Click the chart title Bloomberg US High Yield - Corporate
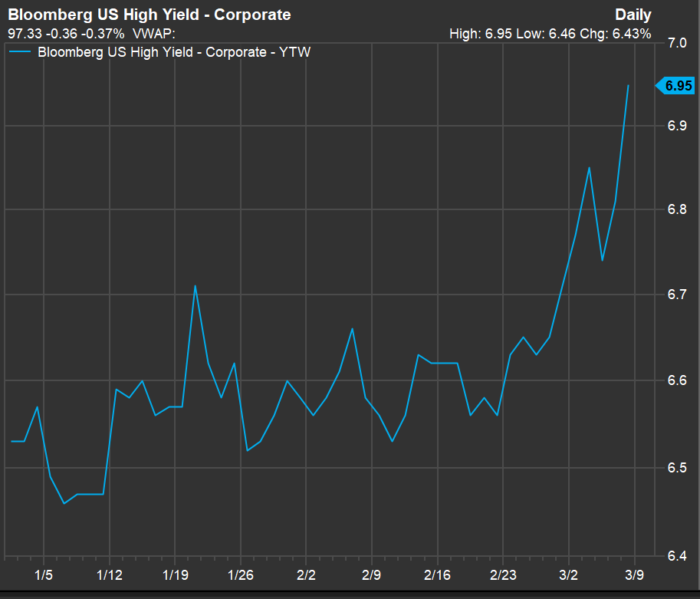The image size is (700, 599). [x=150, y=15]
